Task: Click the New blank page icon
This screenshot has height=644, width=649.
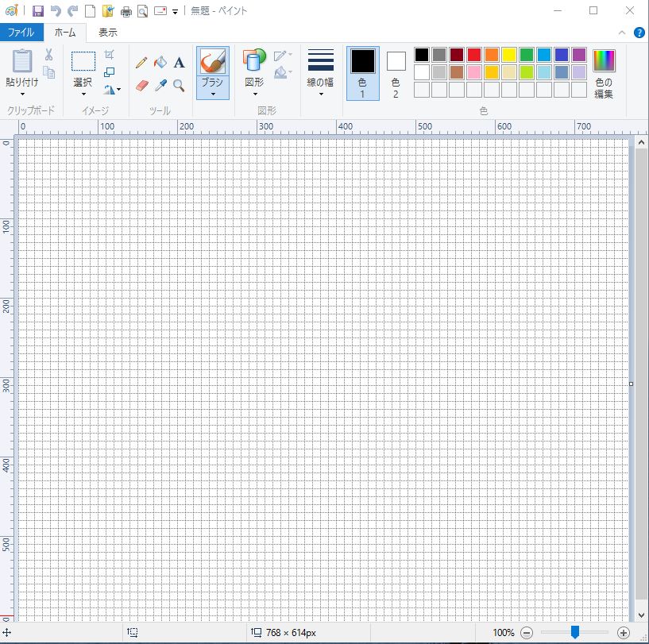Action: coord(90,11)
